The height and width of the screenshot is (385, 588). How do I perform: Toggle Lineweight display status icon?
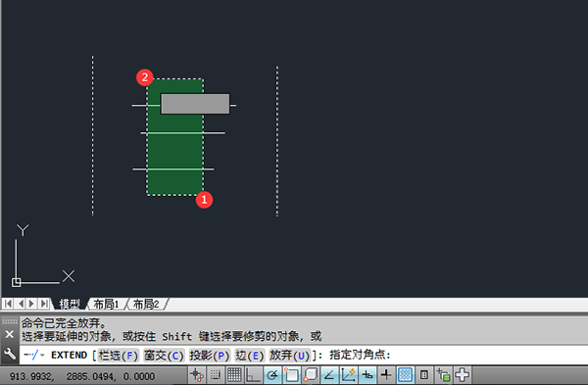click(x=386, y=375)
